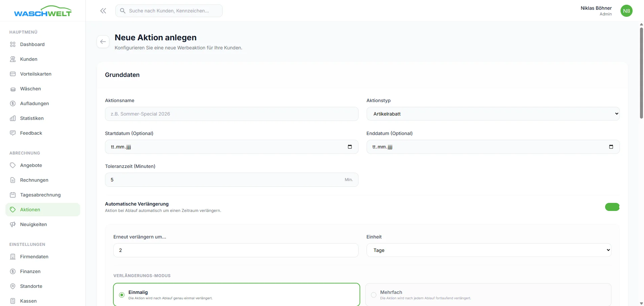644x306 pixels.
Task: Click the Standorte location pin icon
Action: pyautogui.click(x=13, y=286)
